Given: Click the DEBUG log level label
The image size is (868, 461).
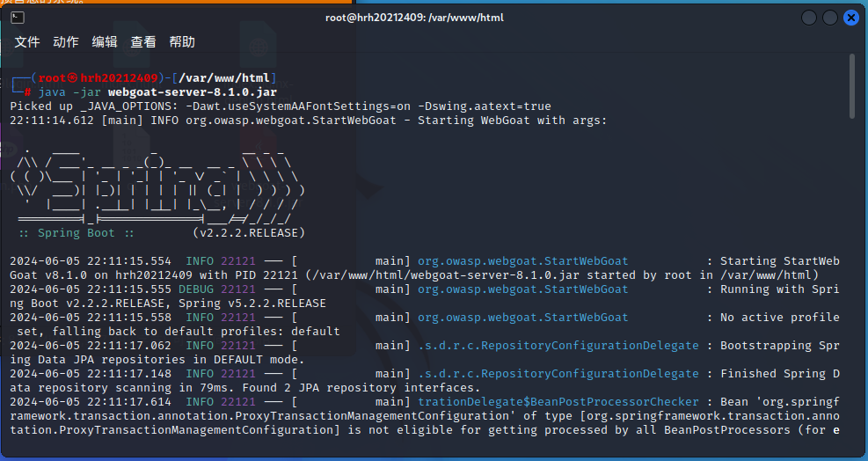Looking at the screenshot, I should tap(195, 289).
